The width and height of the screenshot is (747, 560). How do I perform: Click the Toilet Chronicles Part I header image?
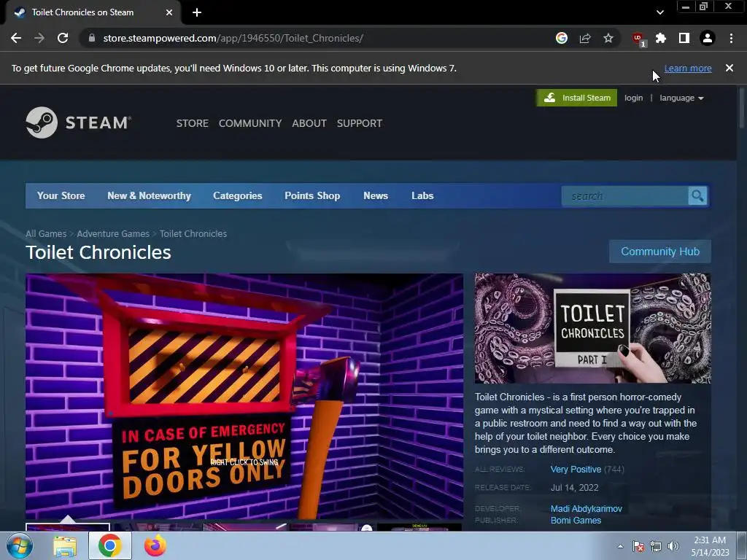coord(592,328)
